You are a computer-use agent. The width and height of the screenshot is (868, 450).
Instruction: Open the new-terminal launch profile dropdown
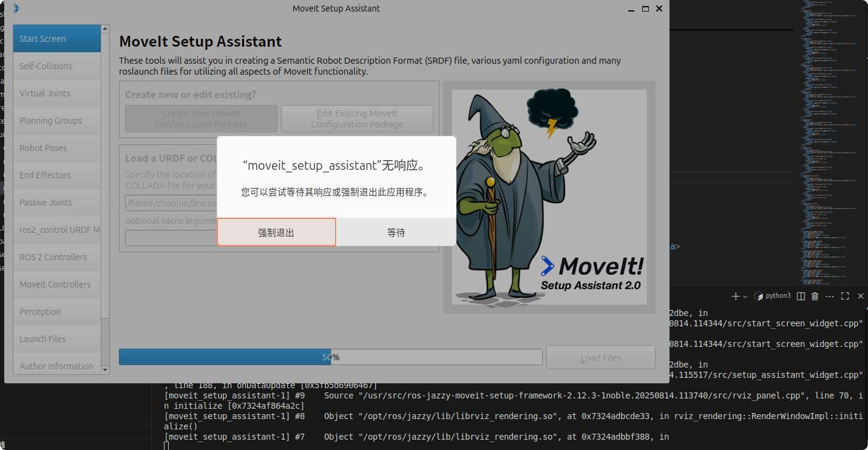(x=745, y=296)
